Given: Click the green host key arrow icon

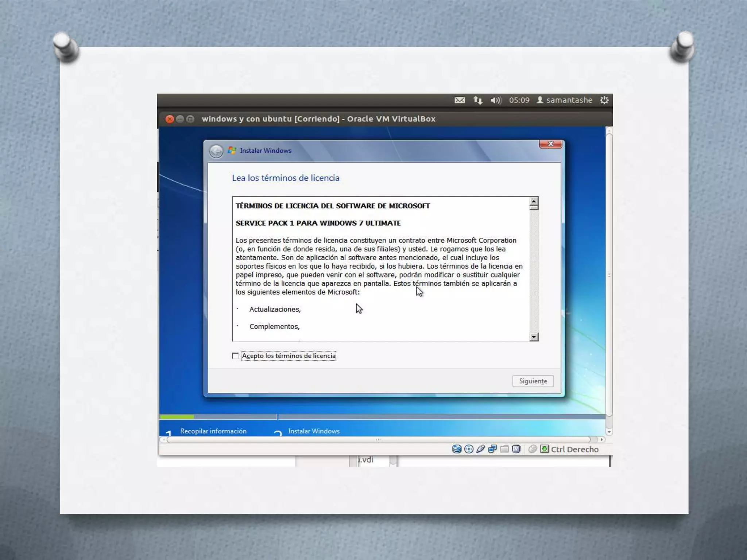Looking at the screenshot, I should pyautogui.click(x=545, y=449).
